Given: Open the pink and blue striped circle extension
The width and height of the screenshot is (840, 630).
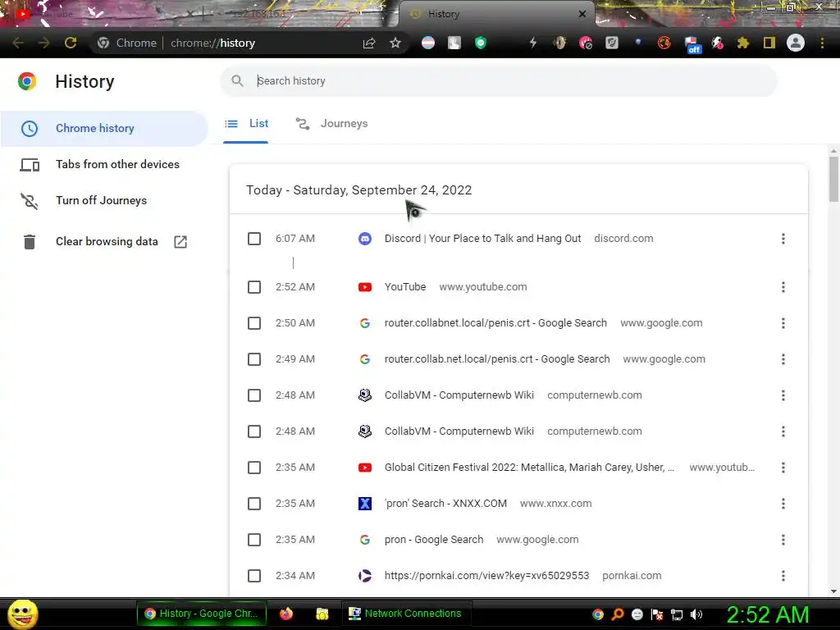Looking at the screenshot, I should [428, 43].
